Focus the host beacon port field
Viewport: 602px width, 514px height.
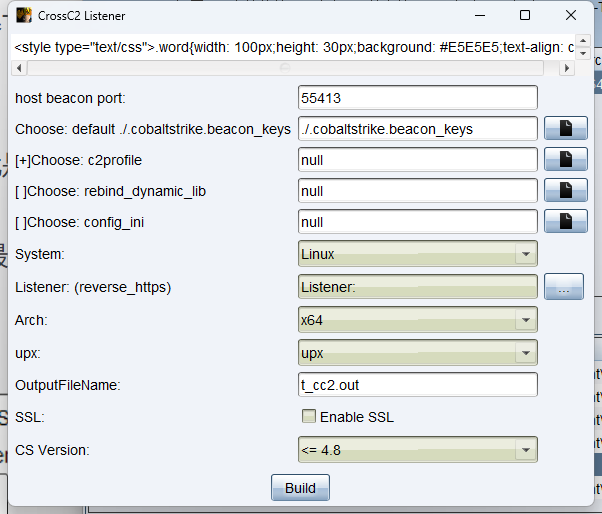[418, 98]
